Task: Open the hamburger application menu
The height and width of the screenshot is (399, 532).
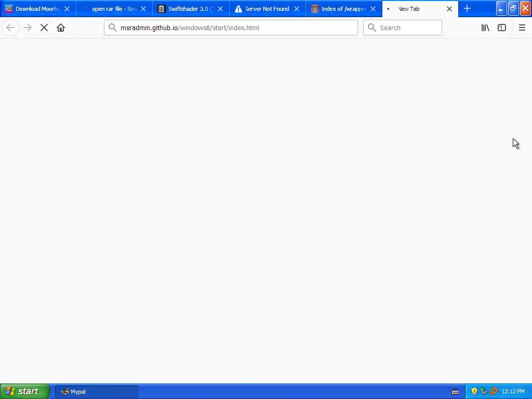Action: pyautogui.click(x=522, y=28)
